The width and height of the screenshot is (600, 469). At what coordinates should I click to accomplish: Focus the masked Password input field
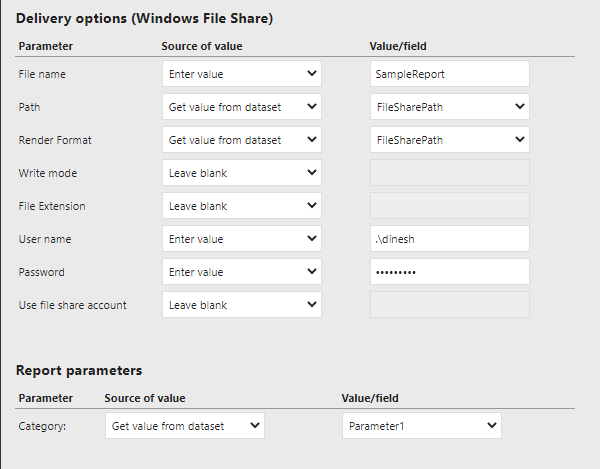click(x=449, y=272)
